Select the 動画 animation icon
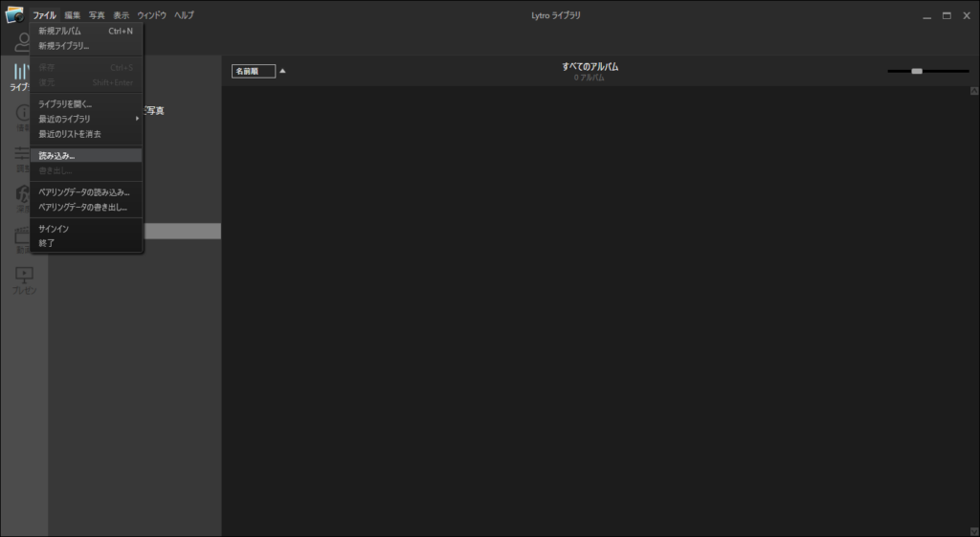The width and height of the screenshot is (980, 537). coord(23,240)
